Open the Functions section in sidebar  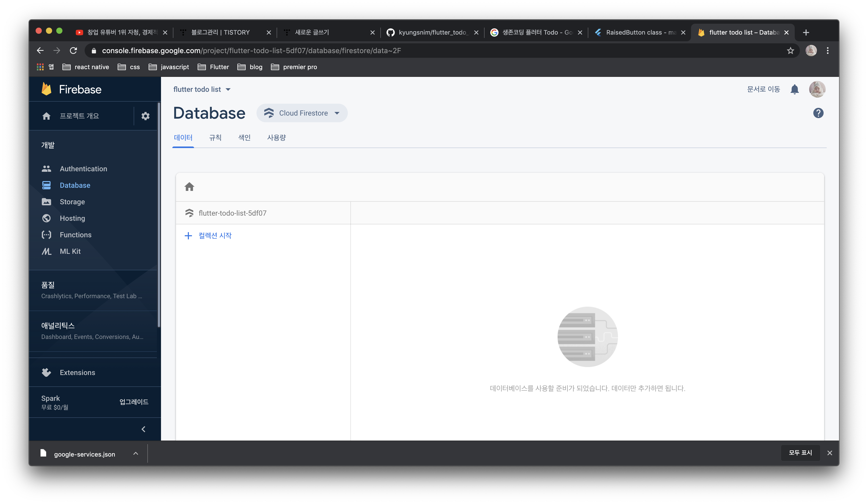pyautogui.click(x=75, y=235)
